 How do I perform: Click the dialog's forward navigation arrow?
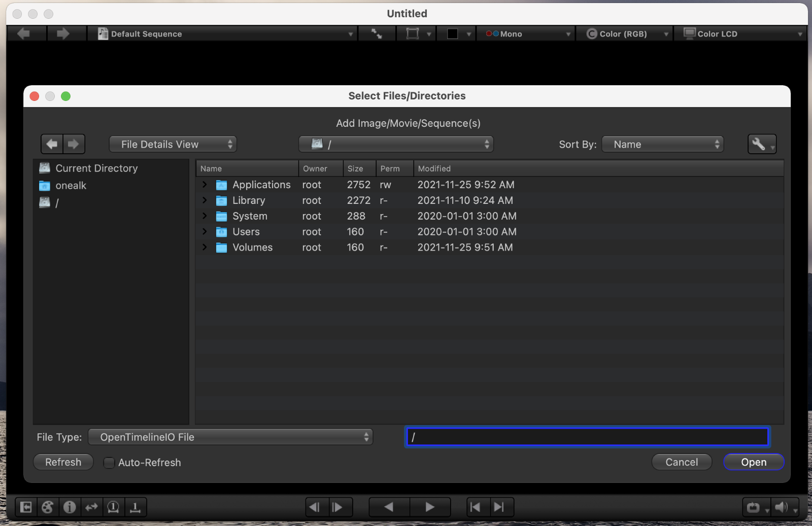pyautogui.click(x=74, y=144)
